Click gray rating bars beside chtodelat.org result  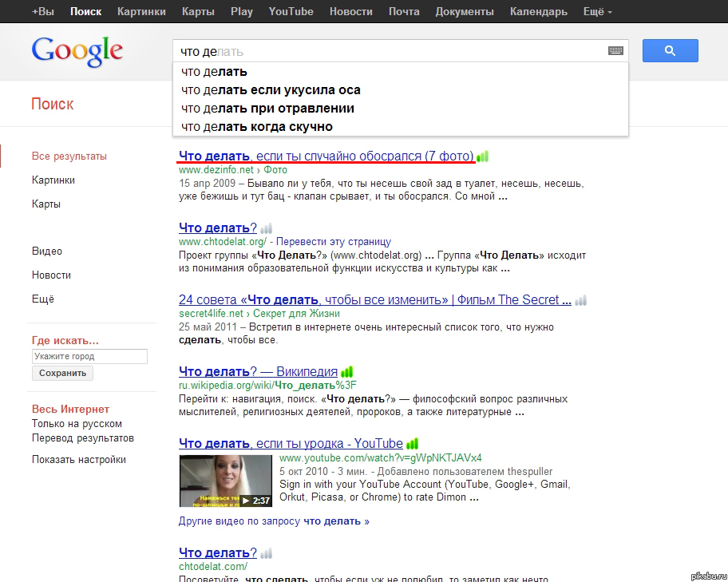click(266, 228)
